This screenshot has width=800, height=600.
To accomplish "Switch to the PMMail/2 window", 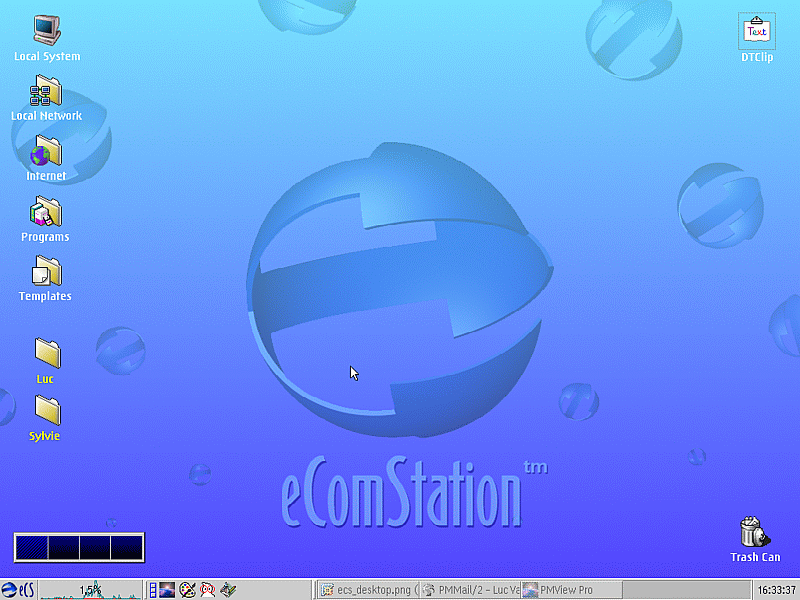I will (x=470, y=590).
